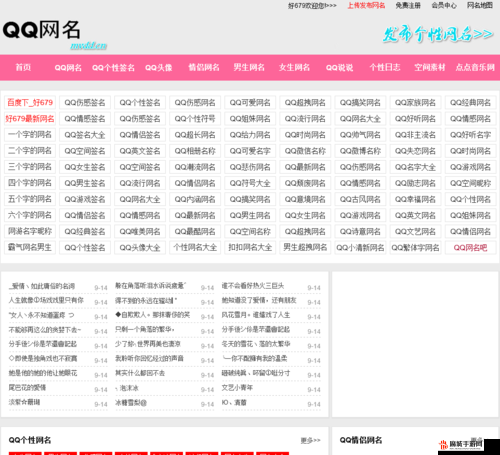This screenshot has width=500, height=455.
Task: Click the QQ经典网名 link
Action: pos(470,103)
